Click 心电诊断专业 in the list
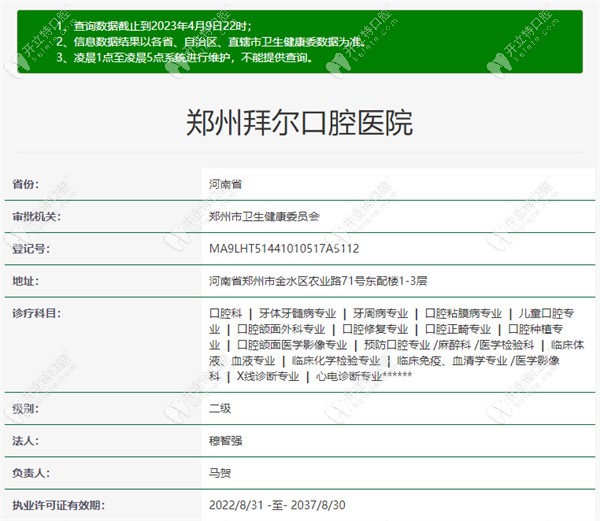Viewport: 600px width, 521px height. click(x=349, y=376)
